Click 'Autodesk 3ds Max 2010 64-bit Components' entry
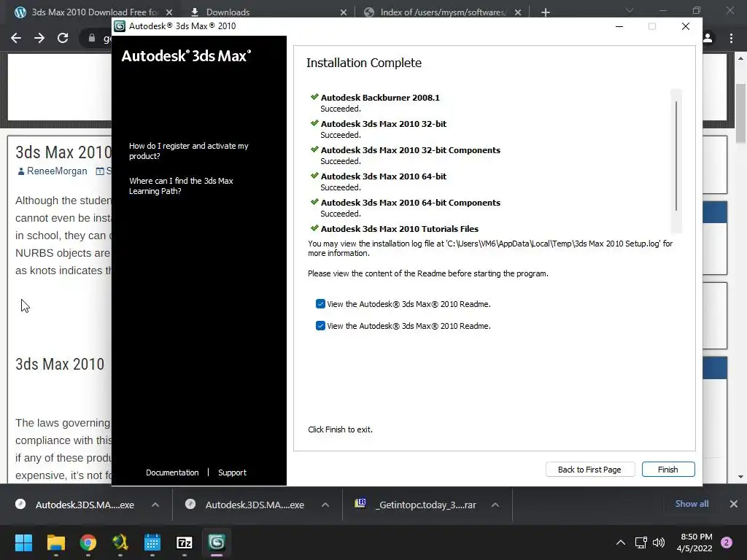This screenshot has height=560, width=747. point(410,203)
